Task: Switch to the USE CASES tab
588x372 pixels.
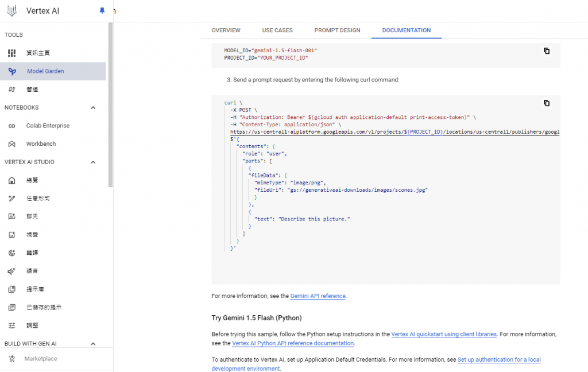Action: (277, 30)
